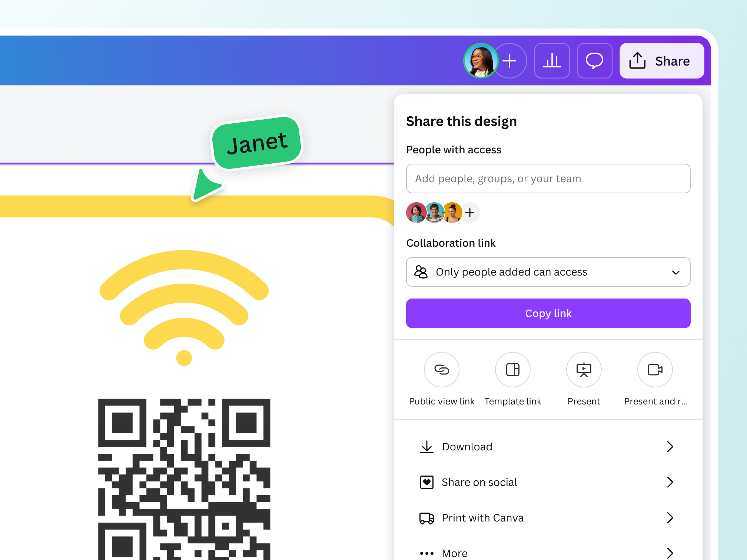Add a collaborator with the small plus icon
The height and width of the screenshot is (560, 747).
click(x=470, y=213)
